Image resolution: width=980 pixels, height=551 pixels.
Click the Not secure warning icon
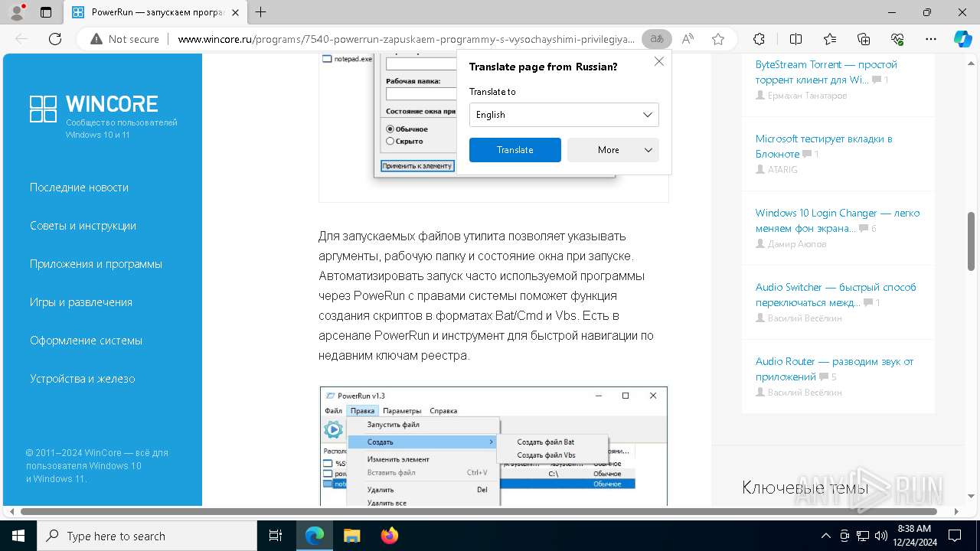click(x=96, y=39)
